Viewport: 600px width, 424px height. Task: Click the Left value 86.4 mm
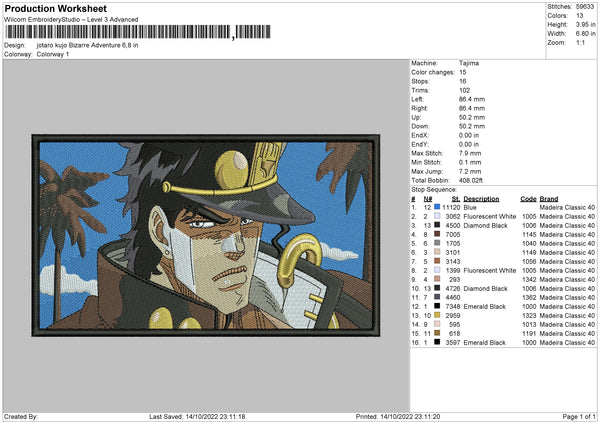coord(472,99)
